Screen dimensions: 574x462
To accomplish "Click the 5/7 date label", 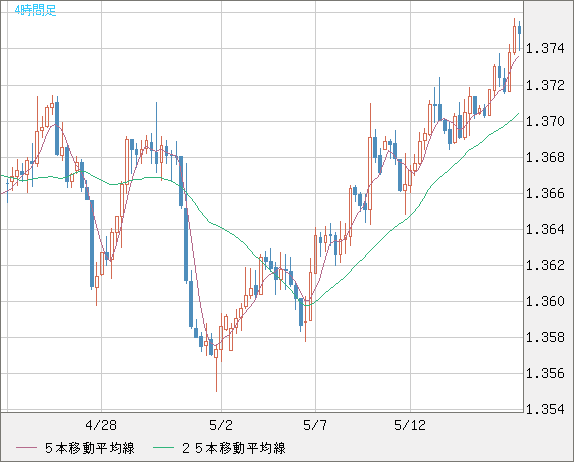I will coord(315,425).
